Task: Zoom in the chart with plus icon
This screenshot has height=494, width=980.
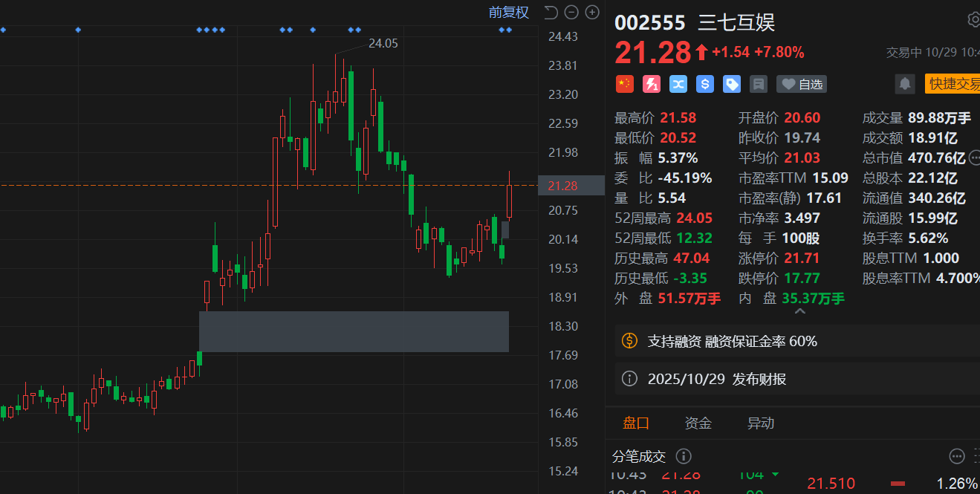Action: [592, 12]
